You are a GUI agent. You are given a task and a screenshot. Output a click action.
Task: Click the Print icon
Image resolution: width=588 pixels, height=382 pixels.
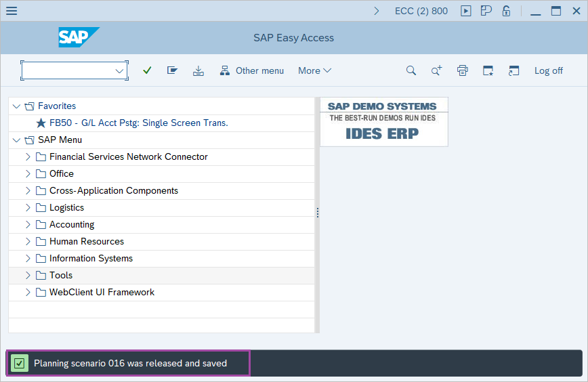point(463,70)
